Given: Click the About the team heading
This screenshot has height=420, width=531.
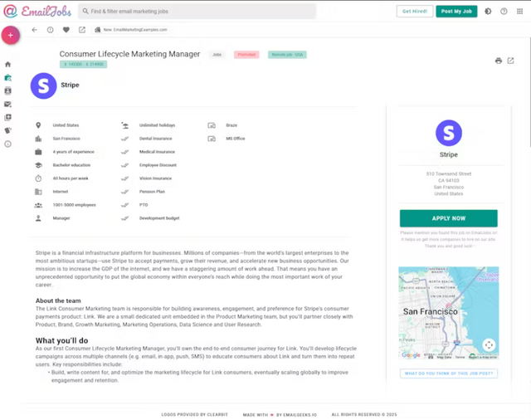Looking at the screenshot, I should tap(58, 300).
